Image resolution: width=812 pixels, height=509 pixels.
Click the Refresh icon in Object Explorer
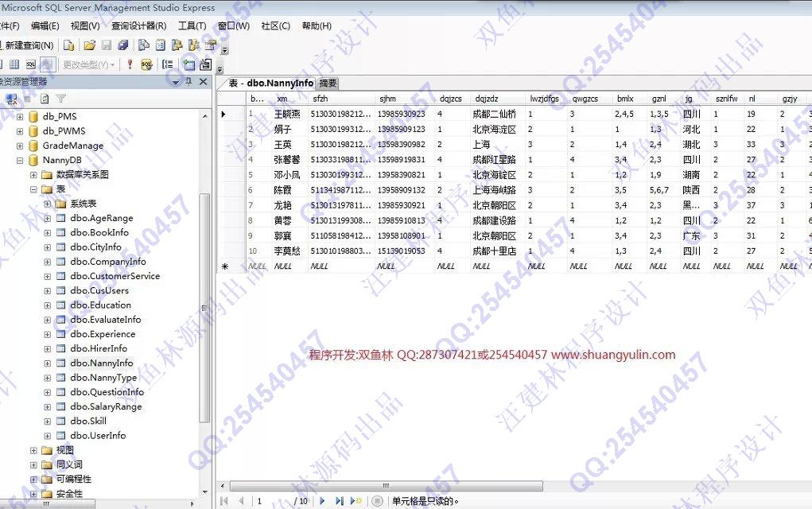[x=45, y=99]
